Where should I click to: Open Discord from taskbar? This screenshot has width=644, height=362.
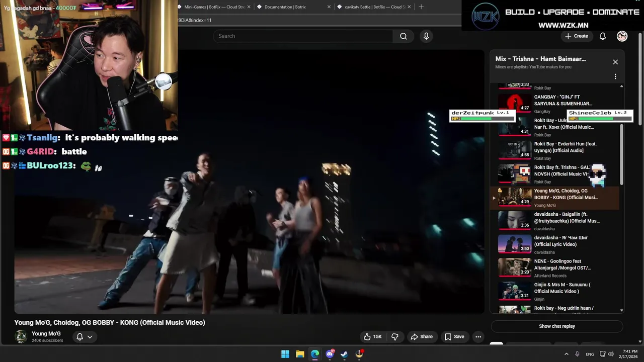pos(330,354)
